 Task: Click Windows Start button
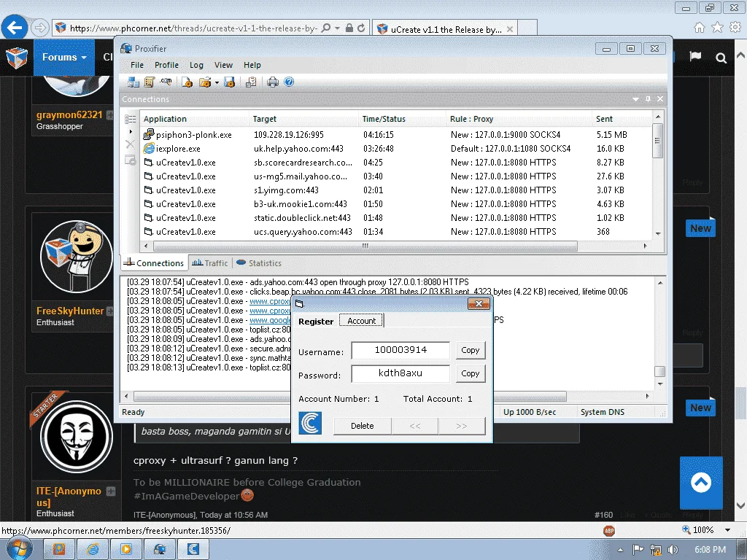tap(19, 548)
